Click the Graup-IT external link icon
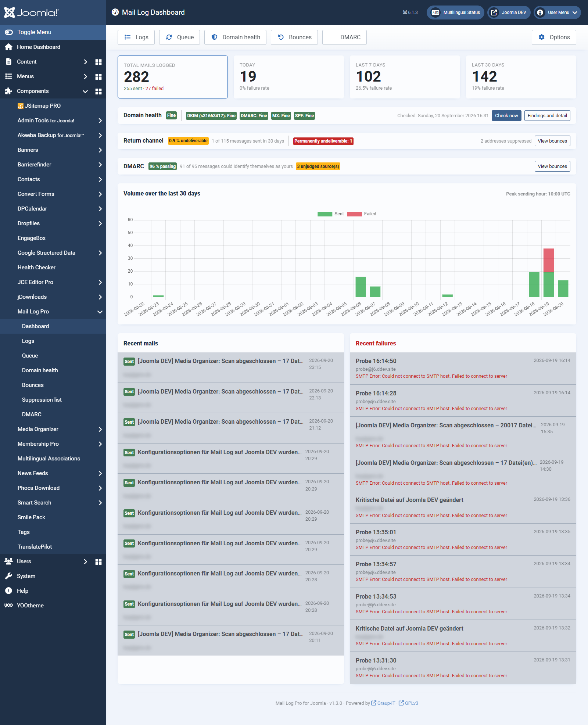 click(x=374, y=703)
